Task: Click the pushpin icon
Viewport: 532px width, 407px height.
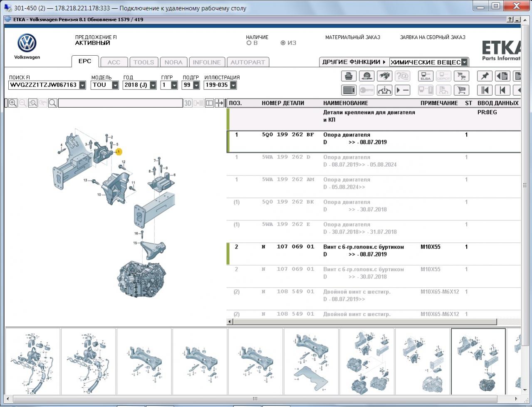Action: pyautogui.click(x=485, y=76)
